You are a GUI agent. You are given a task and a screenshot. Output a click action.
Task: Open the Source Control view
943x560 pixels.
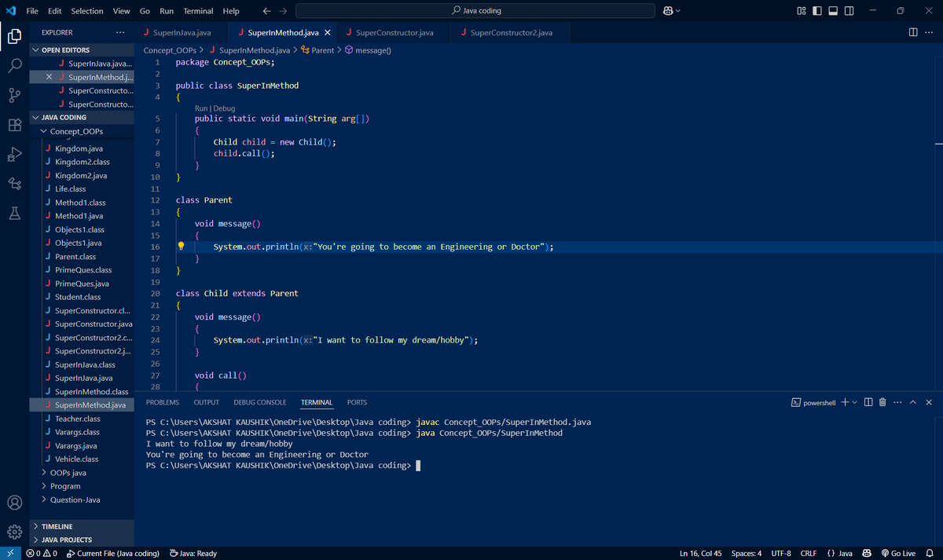(x=14, y=95)
